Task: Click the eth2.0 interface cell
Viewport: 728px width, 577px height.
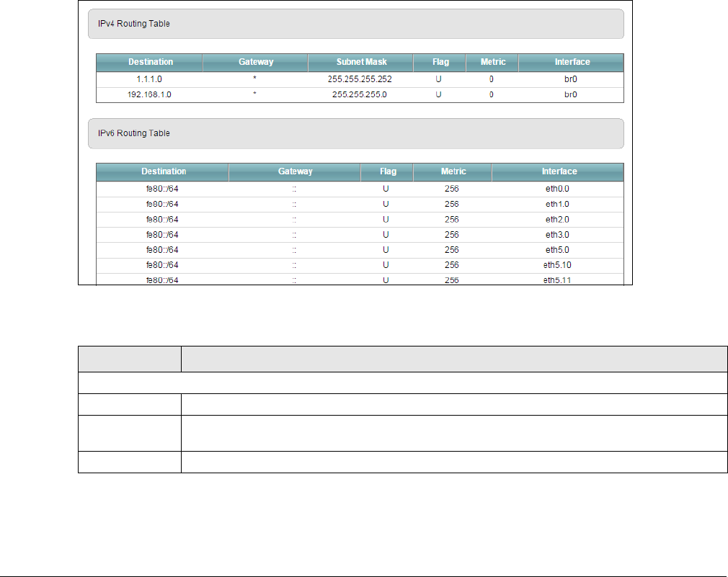Action: click(x=557, y=220)
